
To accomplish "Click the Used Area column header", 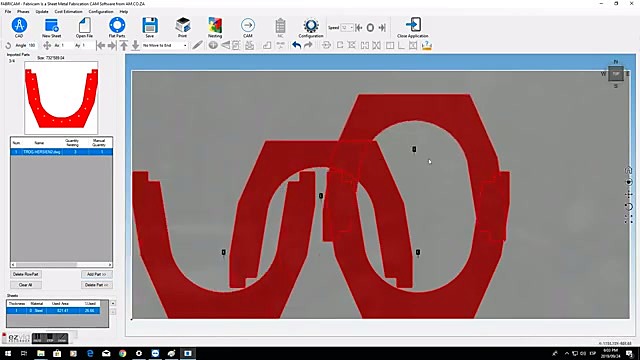I will point(60,304).
